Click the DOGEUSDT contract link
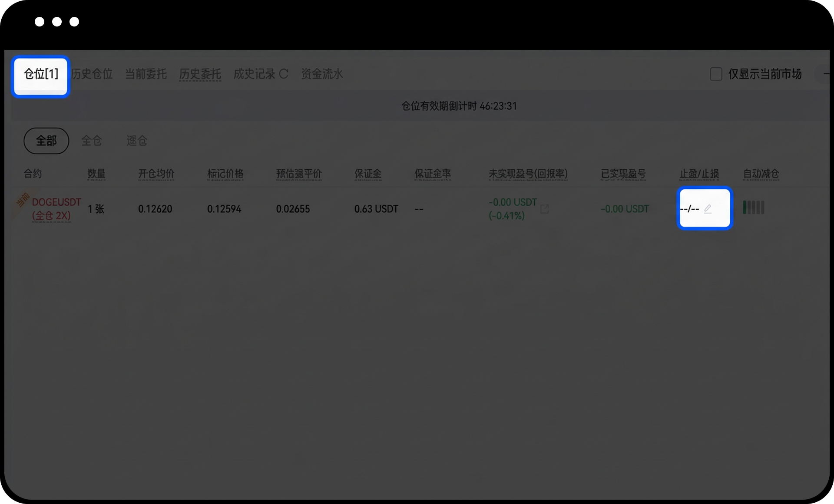Screen dimensions: 834x504 [56, 202]
